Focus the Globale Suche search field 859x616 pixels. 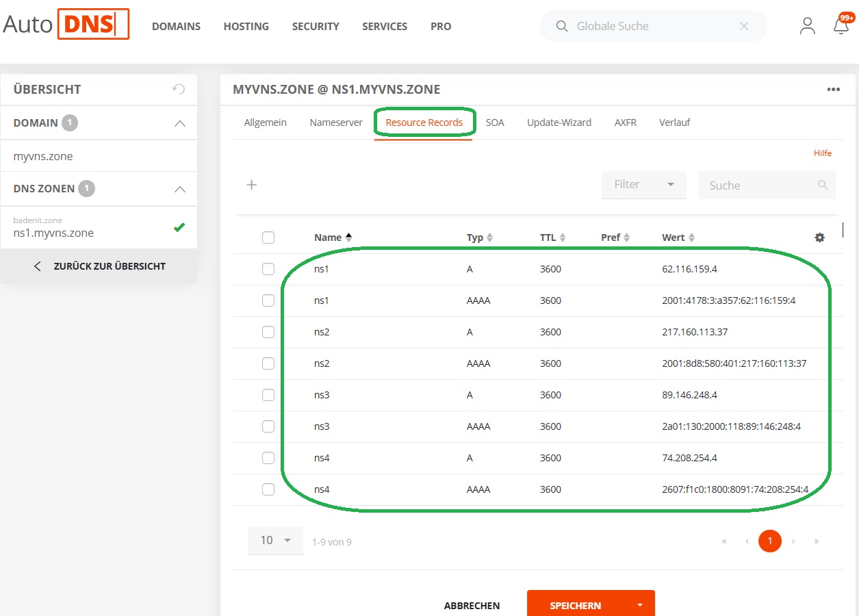pos(654,26)
